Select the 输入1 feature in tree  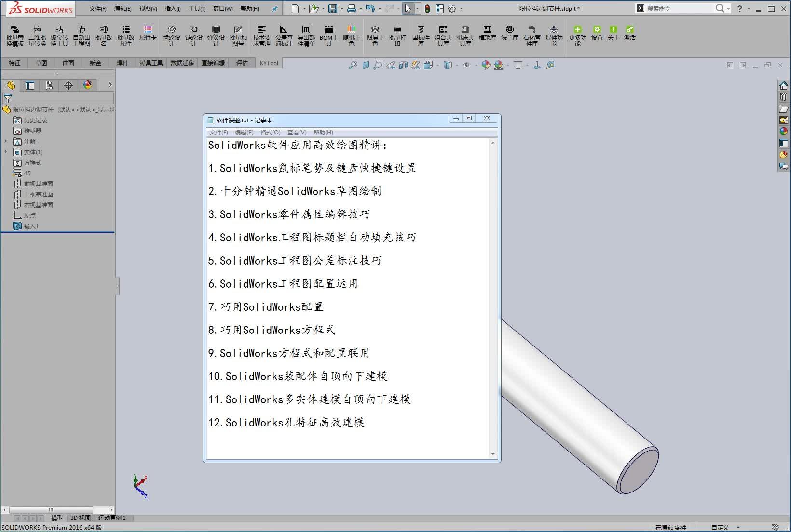(x=27, y=226)
